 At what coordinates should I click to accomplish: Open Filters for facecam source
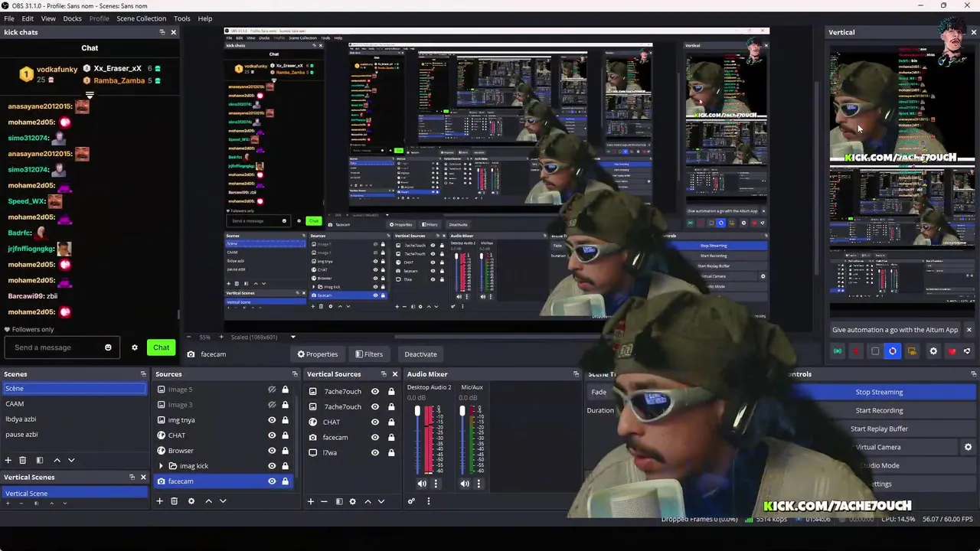pos(369,354)
